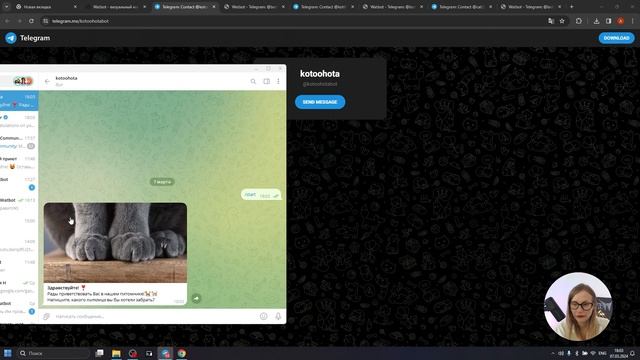The width and height of the screenshot is (640, 360).
Task: Open the Telegram icon on the taskbar
Action: (165, 353)
